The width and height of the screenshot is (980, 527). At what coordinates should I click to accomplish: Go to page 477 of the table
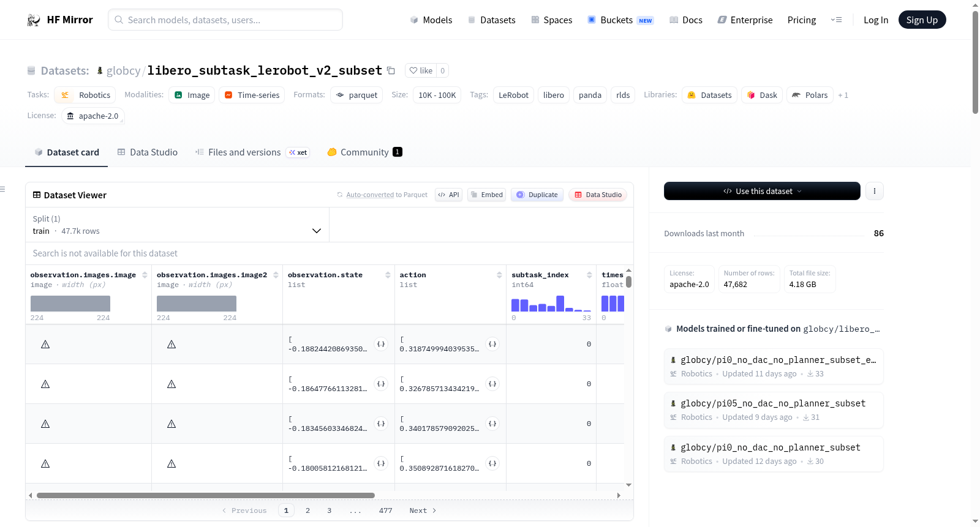point(385,510)
